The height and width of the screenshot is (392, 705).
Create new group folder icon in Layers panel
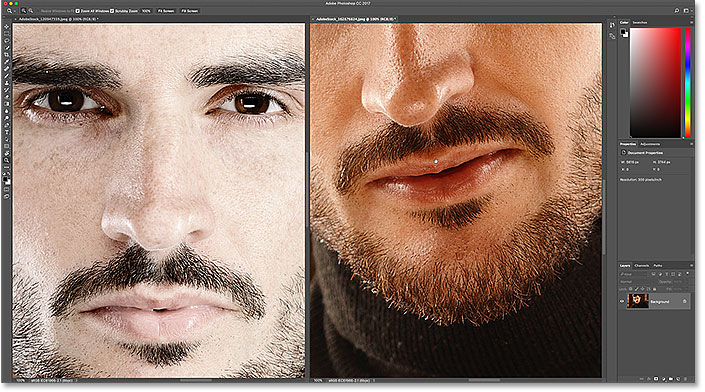point(671,379)
